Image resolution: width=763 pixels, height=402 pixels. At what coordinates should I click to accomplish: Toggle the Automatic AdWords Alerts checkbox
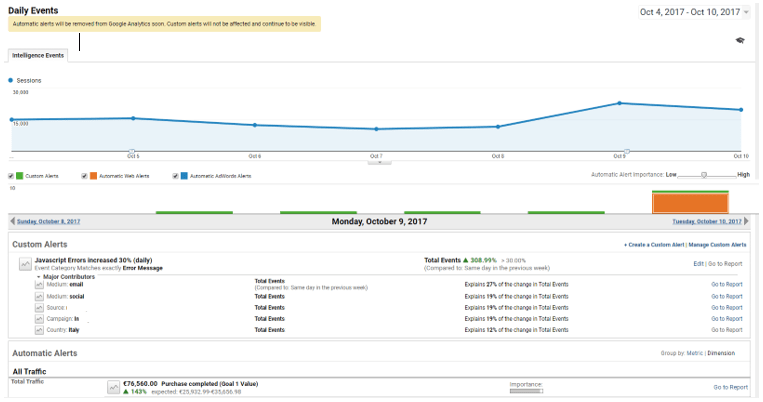(175, 176)
